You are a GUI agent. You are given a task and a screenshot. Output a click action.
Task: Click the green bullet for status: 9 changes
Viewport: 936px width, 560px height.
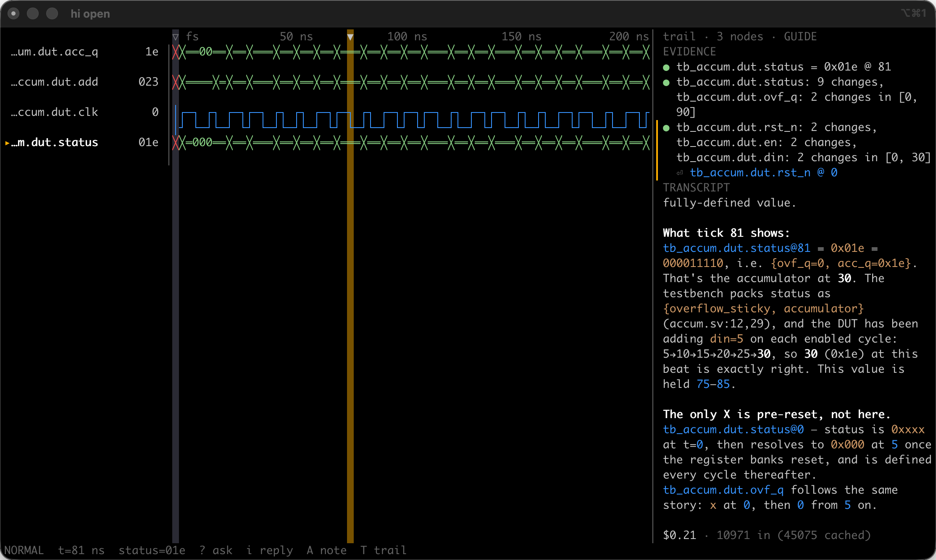coord(666,82)
